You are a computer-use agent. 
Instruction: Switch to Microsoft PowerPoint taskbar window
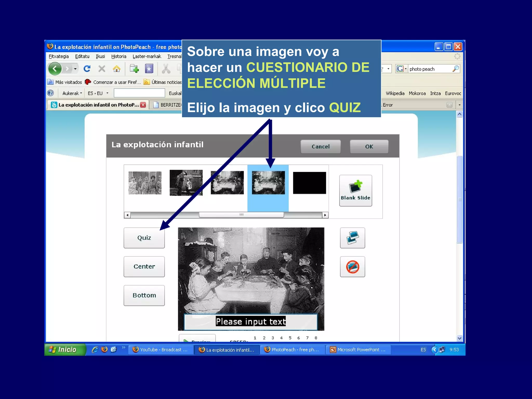pyautogui.click(x=359, y=350)
